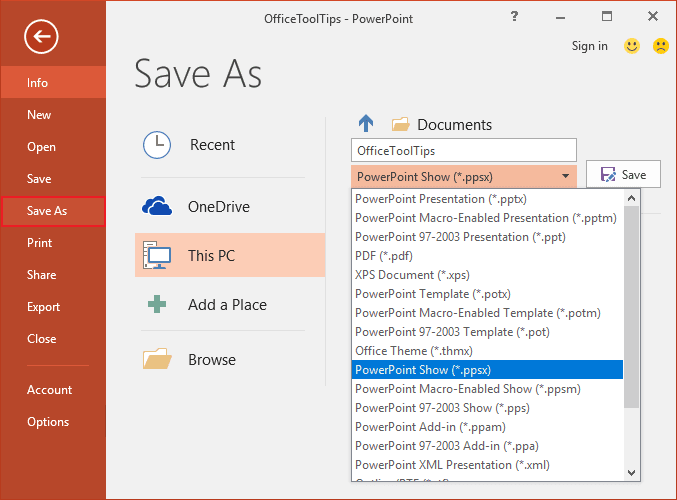The height and width of the screenshot is (500, 677).
Task: Select PowerPoint 97-2003 Presentation (*.ppt)
Action: (487, 237)
